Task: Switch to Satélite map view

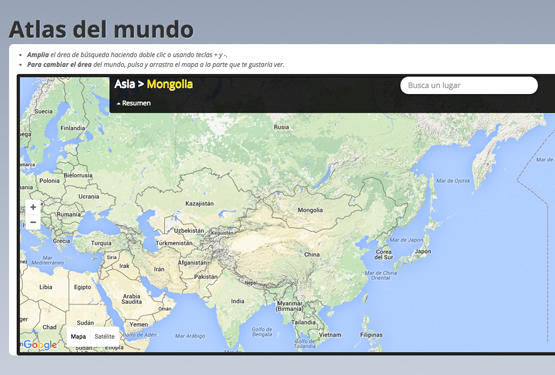Action: pyautogui.click(x=104, y=336)
